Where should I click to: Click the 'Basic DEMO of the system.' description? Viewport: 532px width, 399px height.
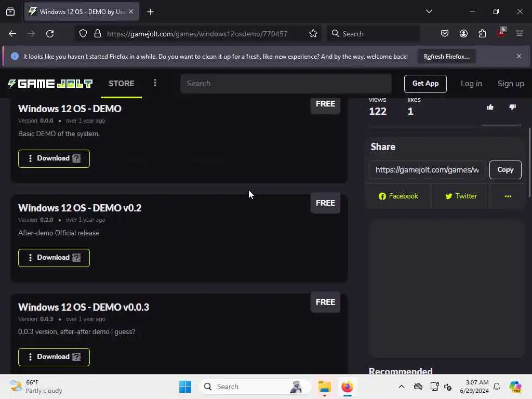pyautogui.click(x=59, y=134)
